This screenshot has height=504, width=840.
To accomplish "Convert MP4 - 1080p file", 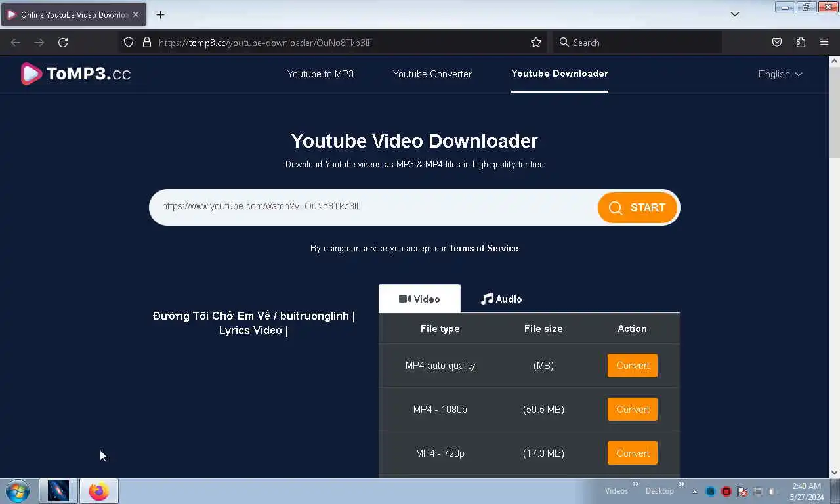I will [633, 409].
